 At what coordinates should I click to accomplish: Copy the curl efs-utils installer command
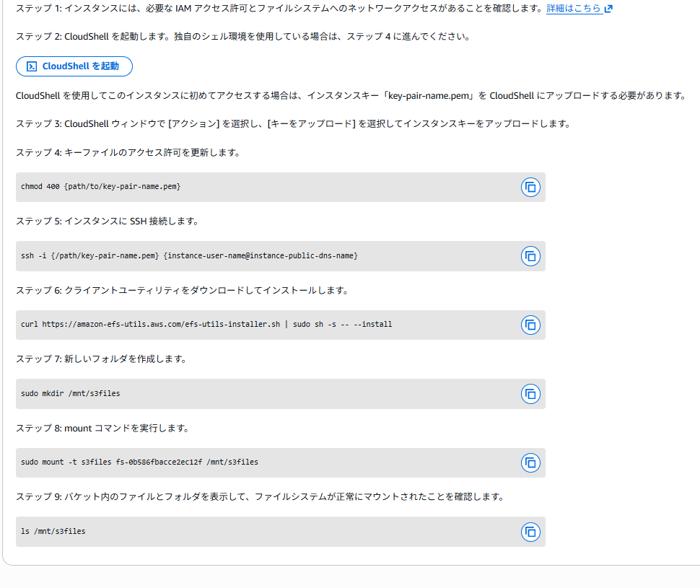tap(530, 325)
